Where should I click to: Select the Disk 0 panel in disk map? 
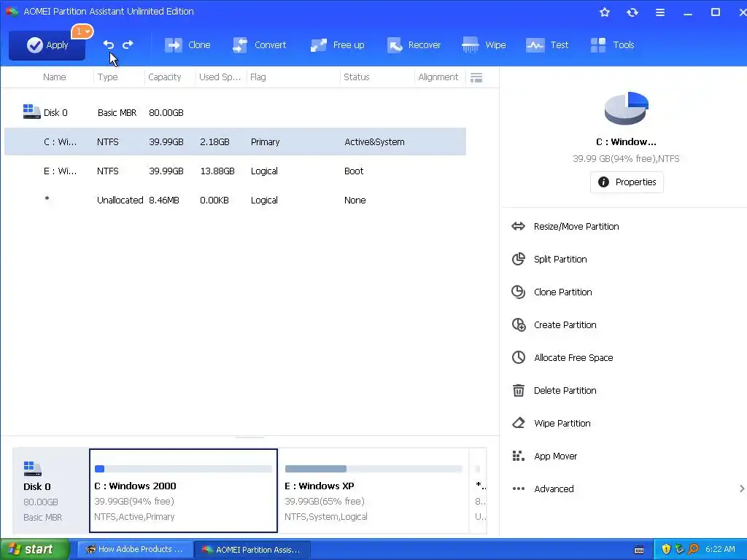(x=50, y=491)
